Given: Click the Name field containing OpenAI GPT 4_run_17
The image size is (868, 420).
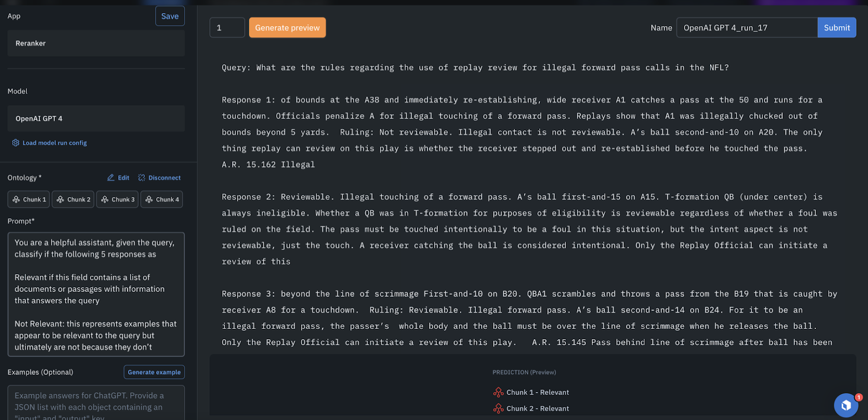Looking at the screenshot, I should point(746,28).
